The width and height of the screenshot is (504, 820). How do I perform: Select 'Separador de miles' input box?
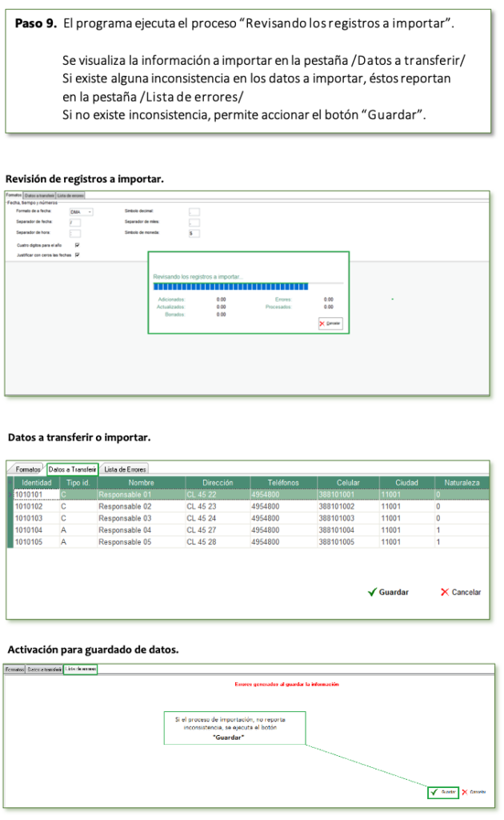point(194,223)
